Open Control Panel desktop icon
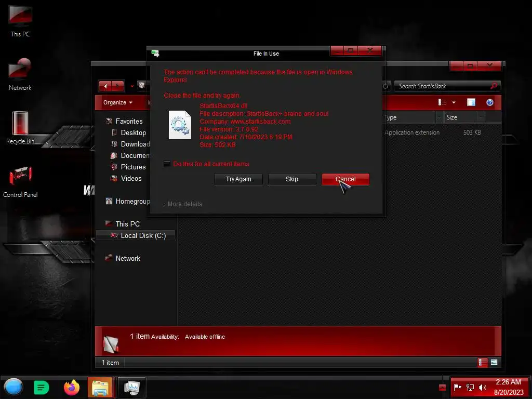The image size is (532, 399). (x=20, y=182)
